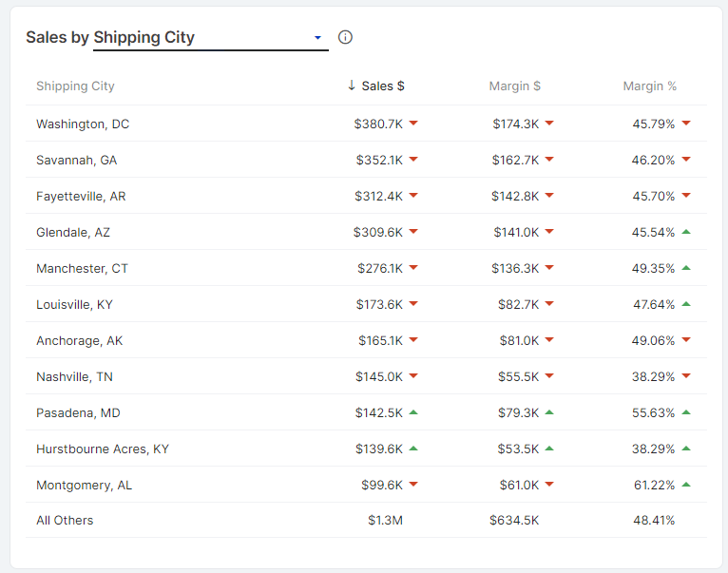Sort by the Margin % column header
This screenshot has width=728, height=573.
(649, 86)
